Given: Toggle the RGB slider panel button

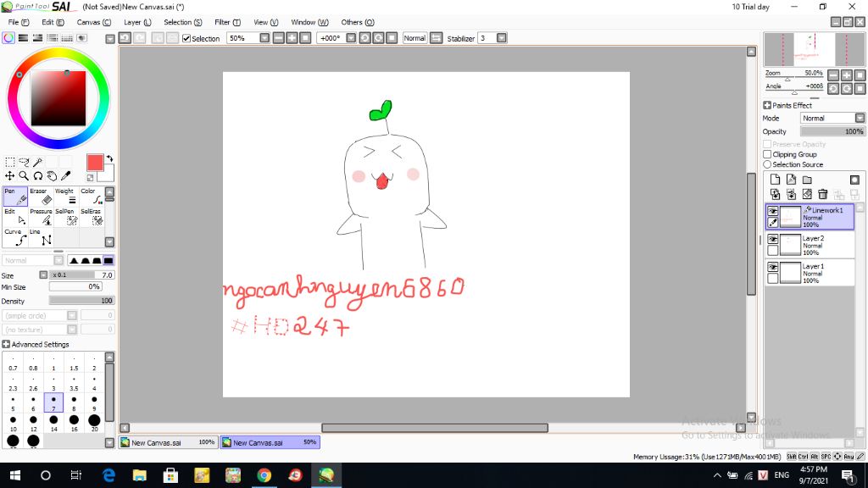Looking at the screenshot, I should pos(23,38).
